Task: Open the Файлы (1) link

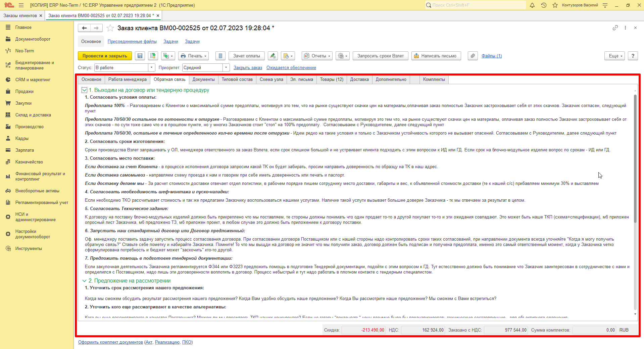Action: [x=492, y=56]
